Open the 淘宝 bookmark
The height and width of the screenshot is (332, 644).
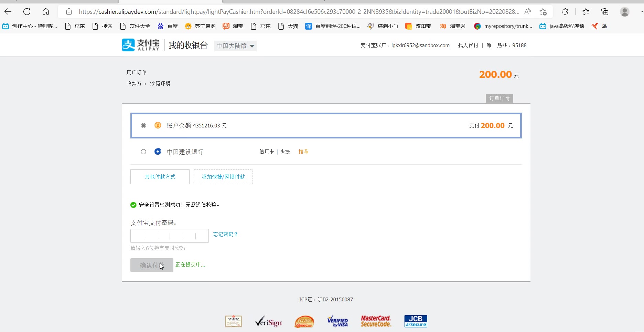coord(233,26)
